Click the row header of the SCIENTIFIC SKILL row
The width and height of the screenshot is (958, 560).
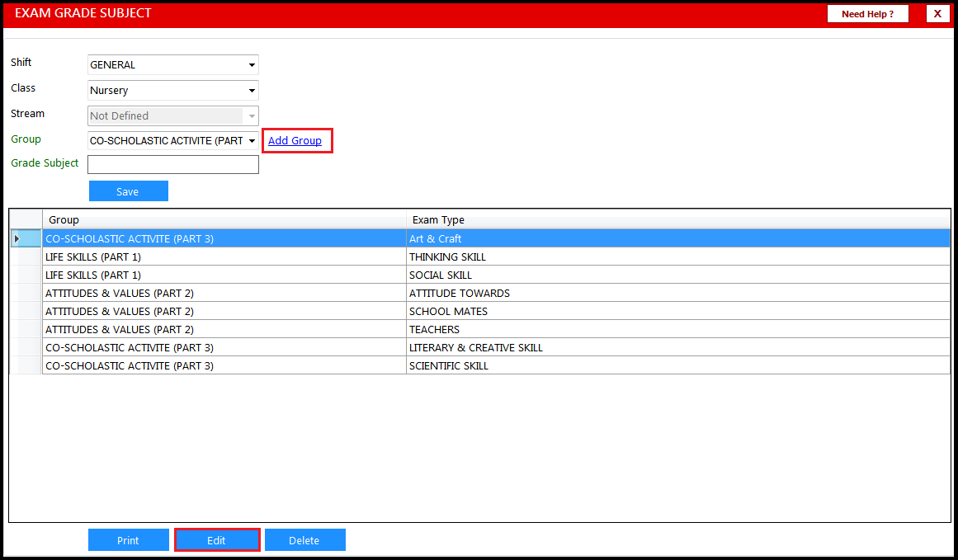(26, 366)
